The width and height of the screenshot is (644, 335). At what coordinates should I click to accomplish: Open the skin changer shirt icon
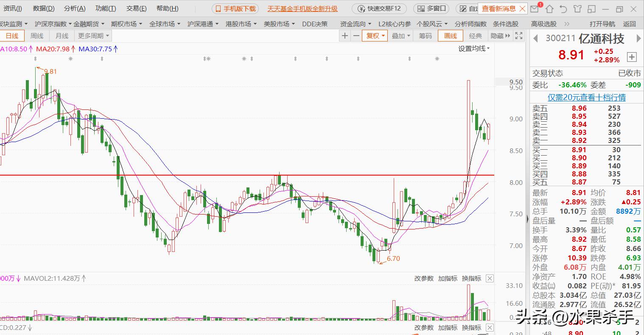tap(577, 9)
